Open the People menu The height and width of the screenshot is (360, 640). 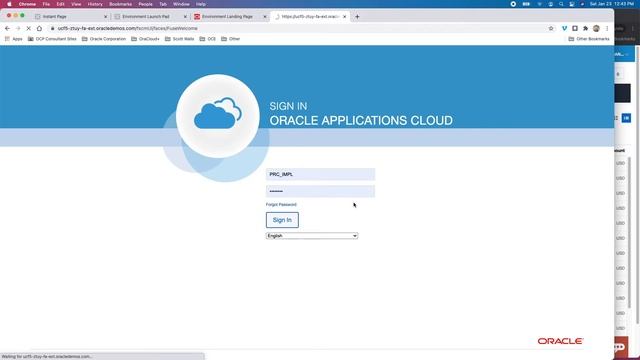click(145, 4)
